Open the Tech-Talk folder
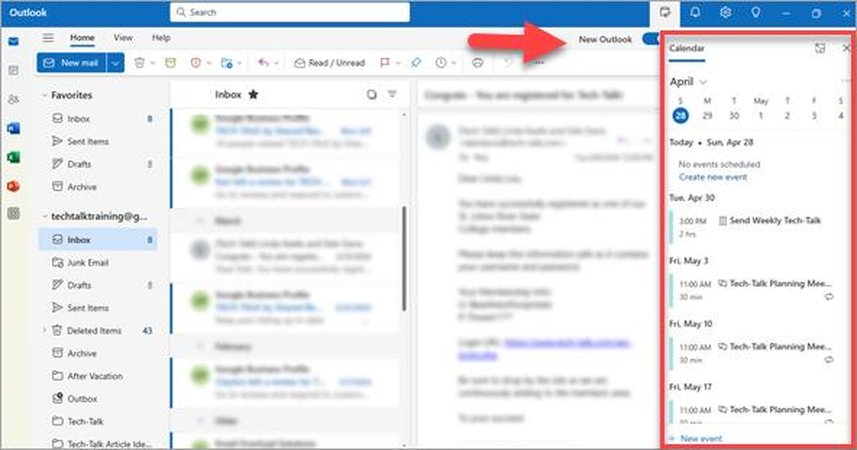This screenshot has width=857, height=450. pos(98,422)
